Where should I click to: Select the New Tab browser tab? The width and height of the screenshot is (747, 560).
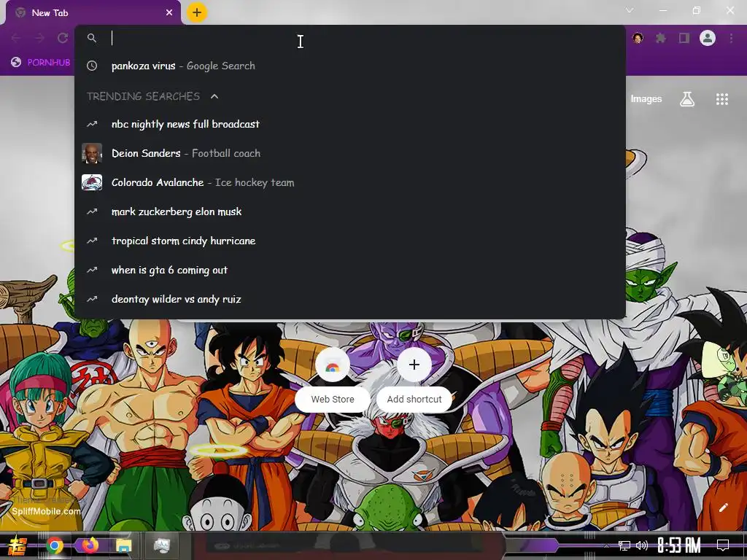click(x=93, y=12)
